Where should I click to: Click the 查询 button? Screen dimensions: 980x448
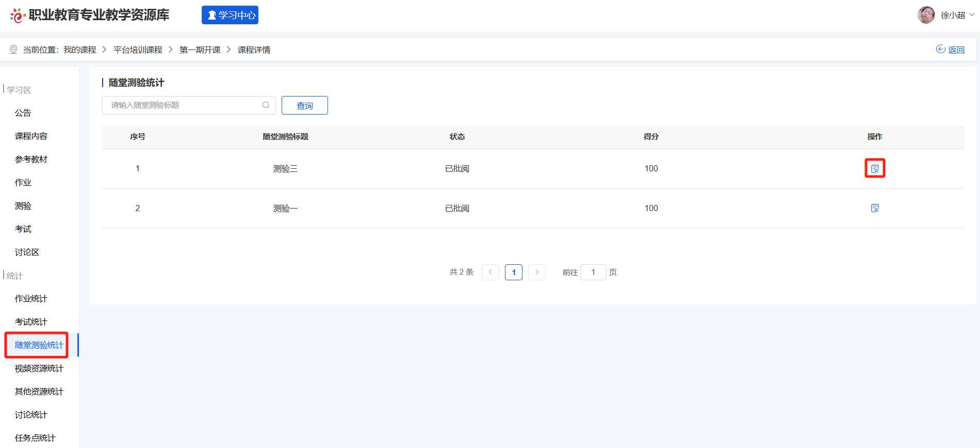click(x=304, y=105)
